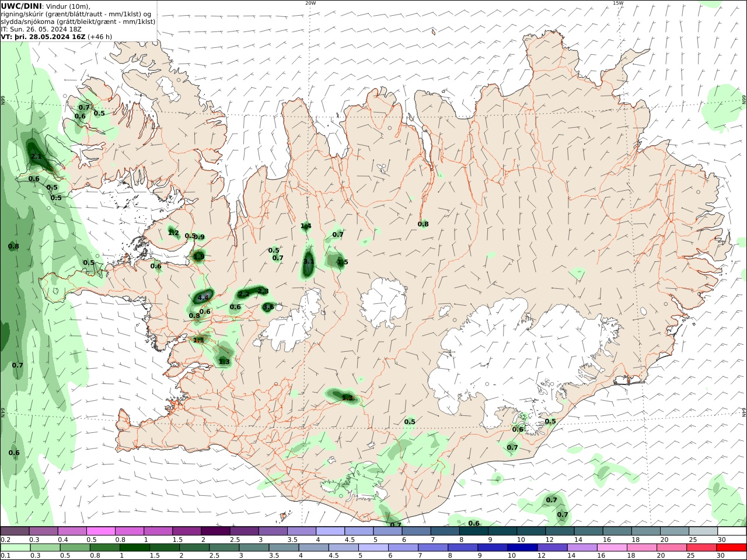Click the 2.2 rainfall value
Image resolution: width=747 pixels, height=560 pixels.
point(244,294)
